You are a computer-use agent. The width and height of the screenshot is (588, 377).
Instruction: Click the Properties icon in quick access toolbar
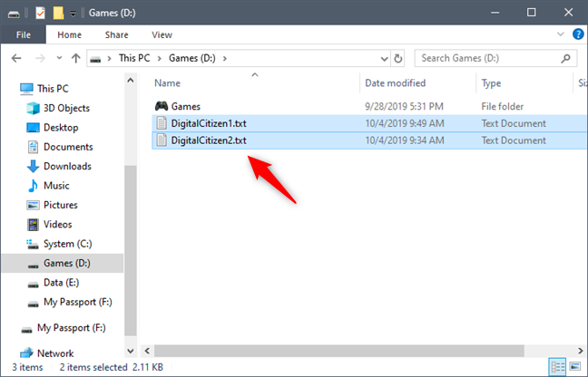point(40,13)
